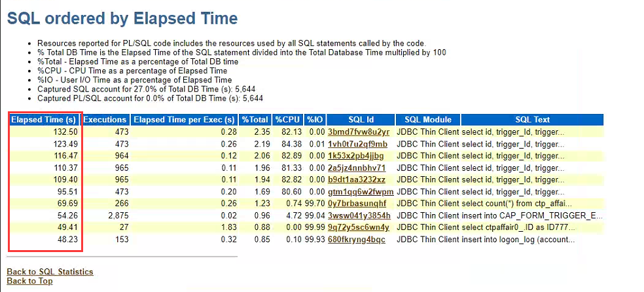Click the '%CPU - CPU Time' bullet note

[x=134, y=71]
